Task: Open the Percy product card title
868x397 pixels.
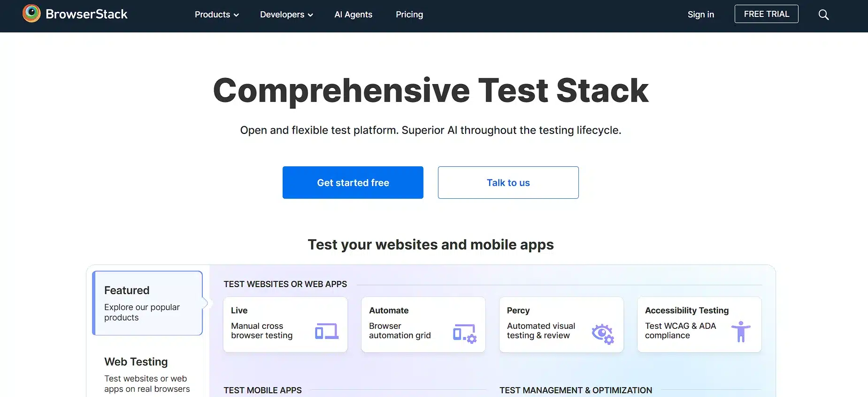Action: (x=518, y=311)
